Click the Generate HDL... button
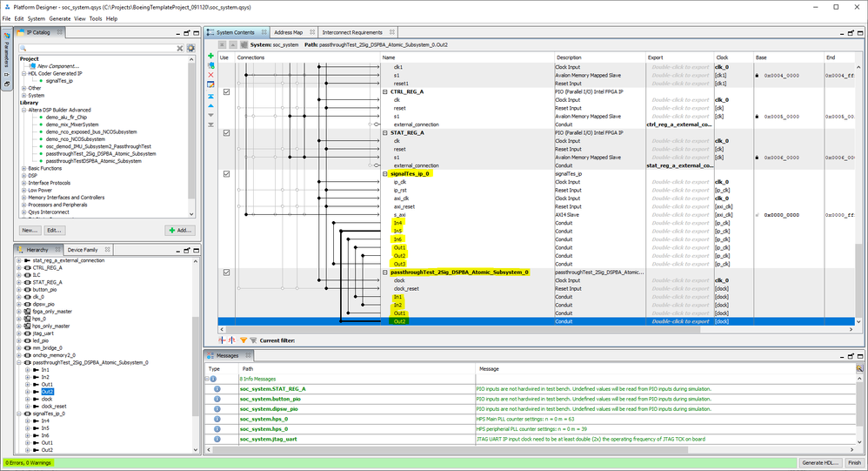 (819, 462)
